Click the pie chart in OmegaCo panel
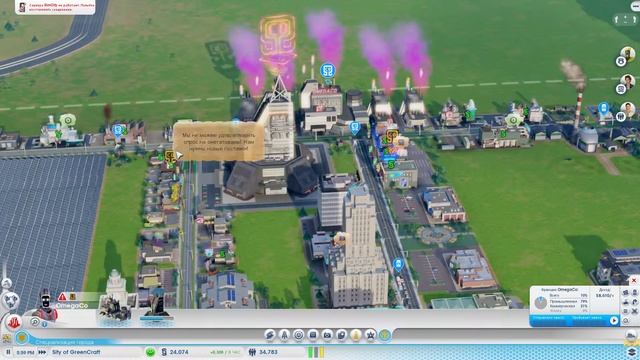This screenshot has width=640, height=360. (541, 303)
